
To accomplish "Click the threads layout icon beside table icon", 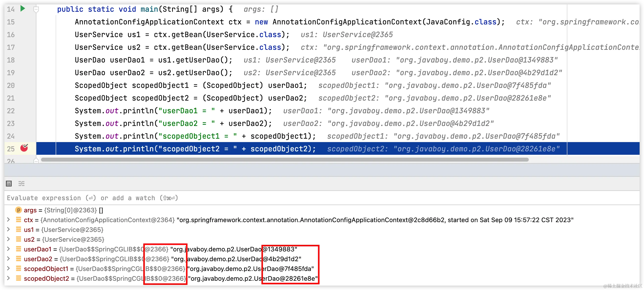I will (21, 184).
